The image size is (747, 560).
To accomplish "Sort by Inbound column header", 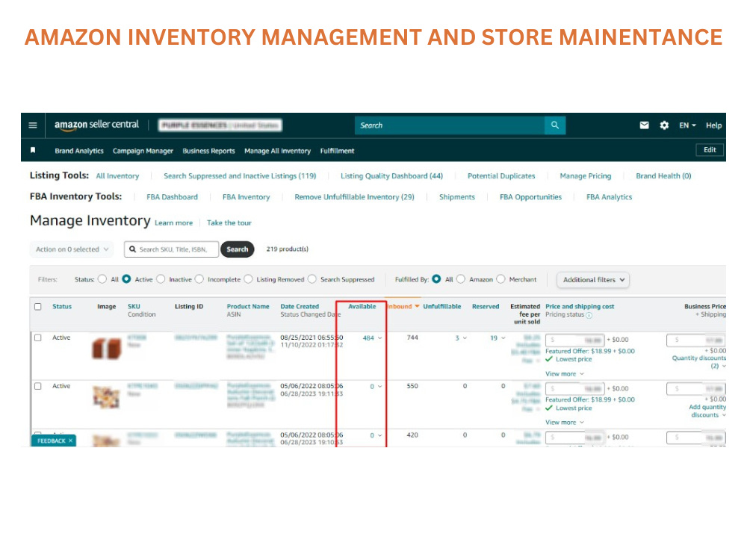I will (403, 306).
